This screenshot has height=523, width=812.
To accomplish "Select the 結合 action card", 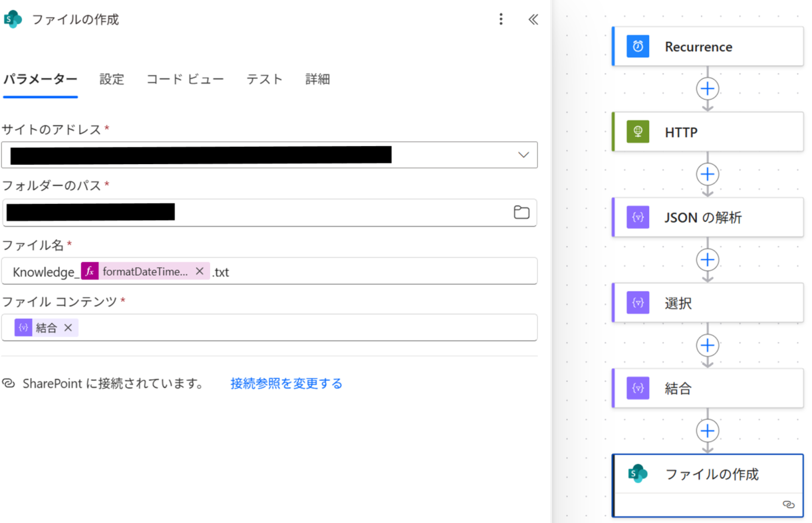I will pyautogui.click(x=708, y=388).
